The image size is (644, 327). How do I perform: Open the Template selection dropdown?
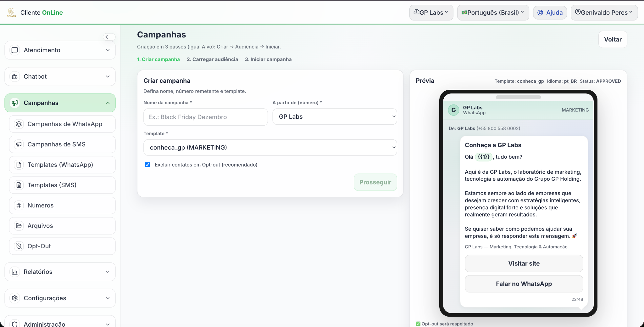coord(270,148)
